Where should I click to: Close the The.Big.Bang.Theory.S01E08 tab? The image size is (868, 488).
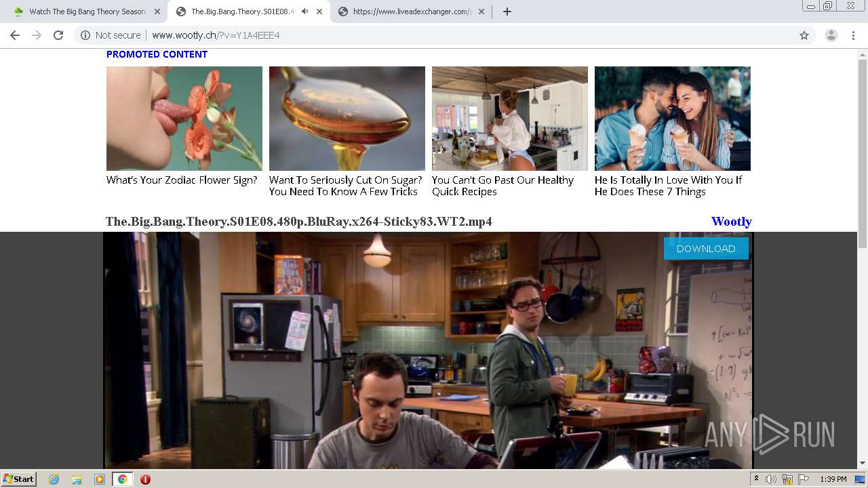[319, 12]
